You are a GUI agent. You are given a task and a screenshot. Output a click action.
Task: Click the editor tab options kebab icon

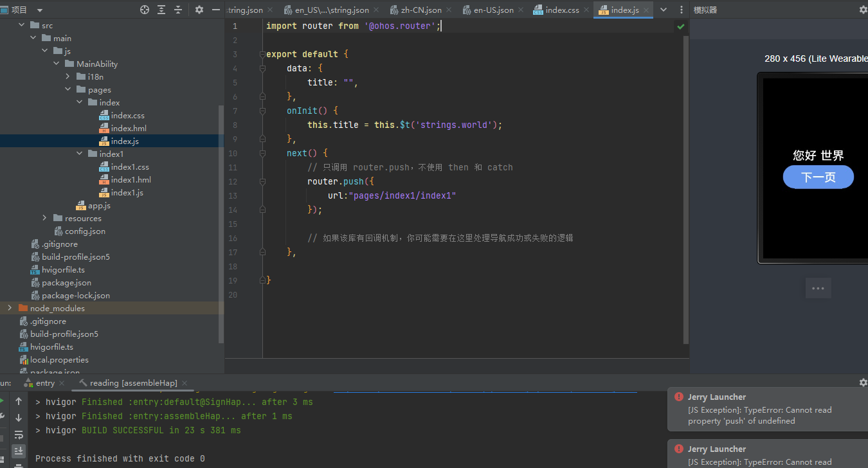coord(680,10)
